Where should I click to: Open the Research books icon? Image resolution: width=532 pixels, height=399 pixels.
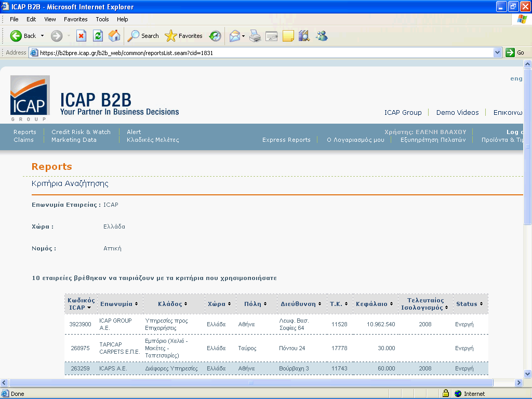pyautogui.click(x=304, y=36)
